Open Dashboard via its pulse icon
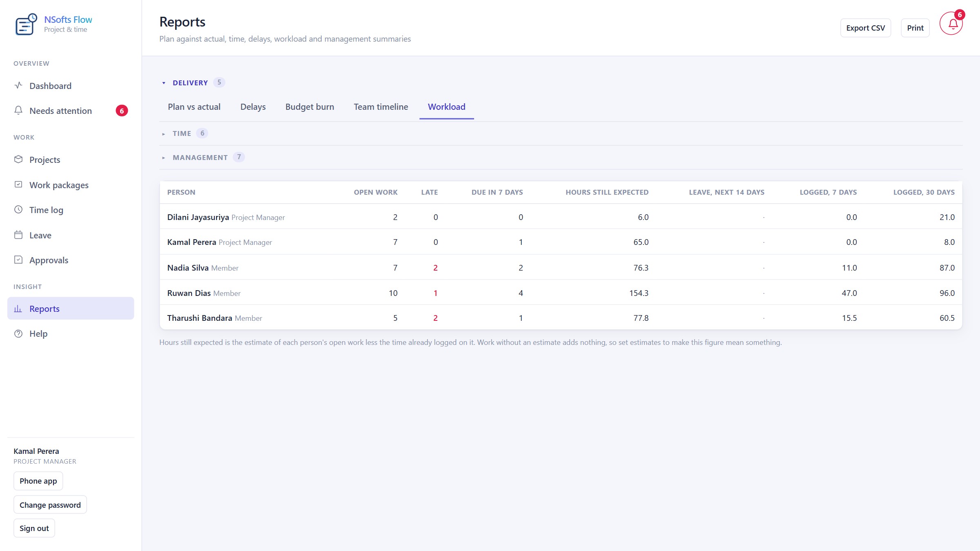 pos(18,85)
